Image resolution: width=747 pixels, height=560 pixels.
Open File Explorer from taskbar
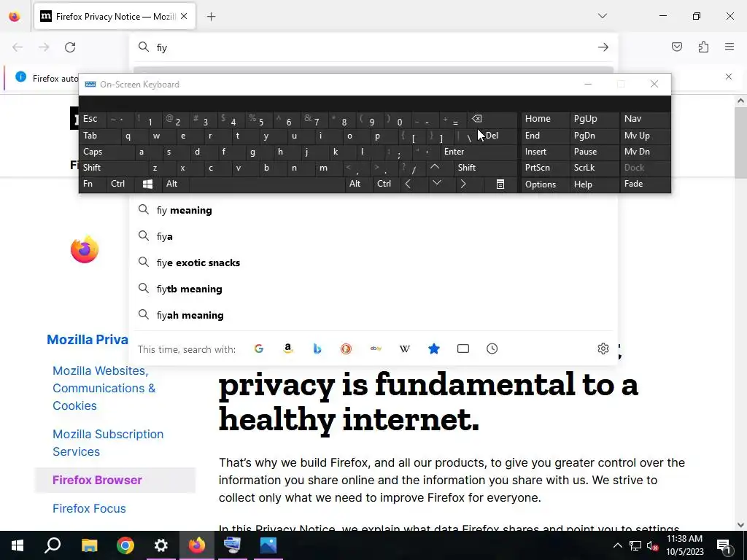[x=89, y=545]
